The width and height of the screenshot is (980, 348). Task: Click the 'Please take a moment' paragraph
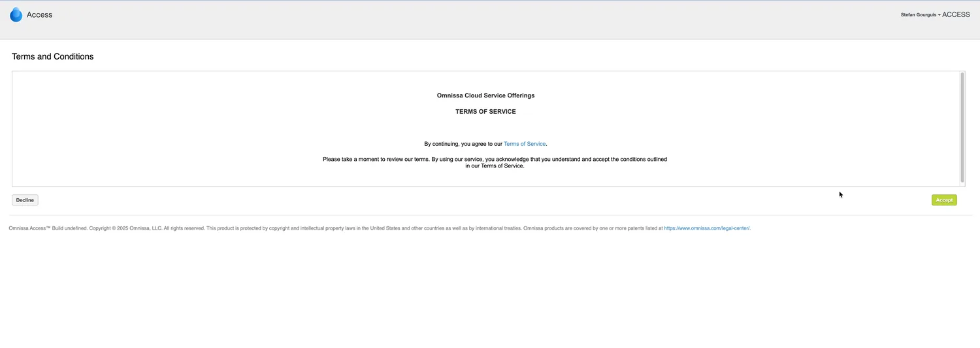[495, 163]
